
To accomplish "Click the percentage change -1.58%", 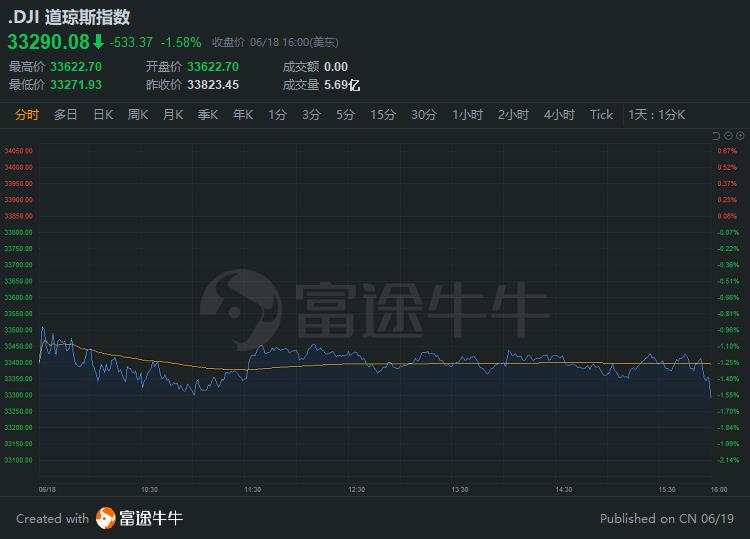I will 181,42.
